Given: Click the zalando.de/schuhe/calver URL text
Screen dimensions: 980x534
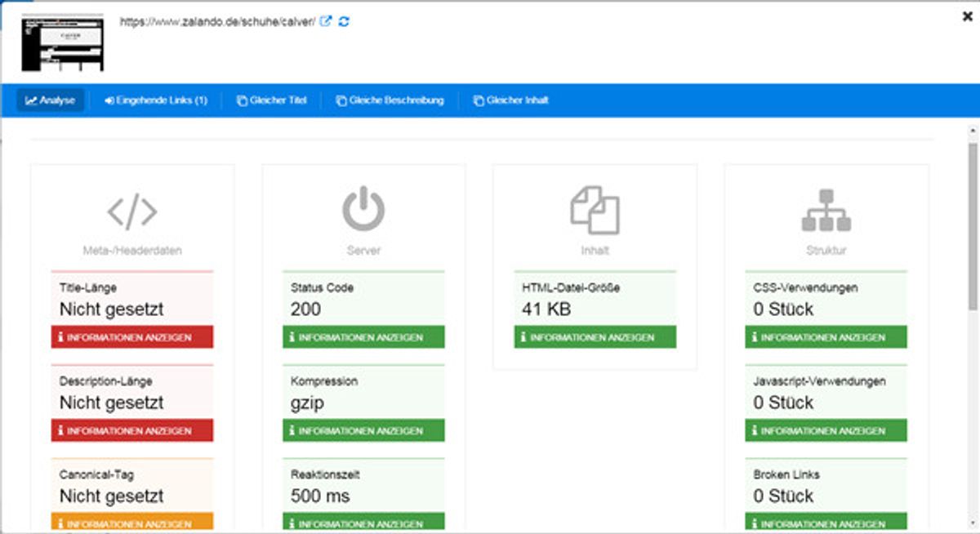Looking at the screenshot, I should click(217, 22).
